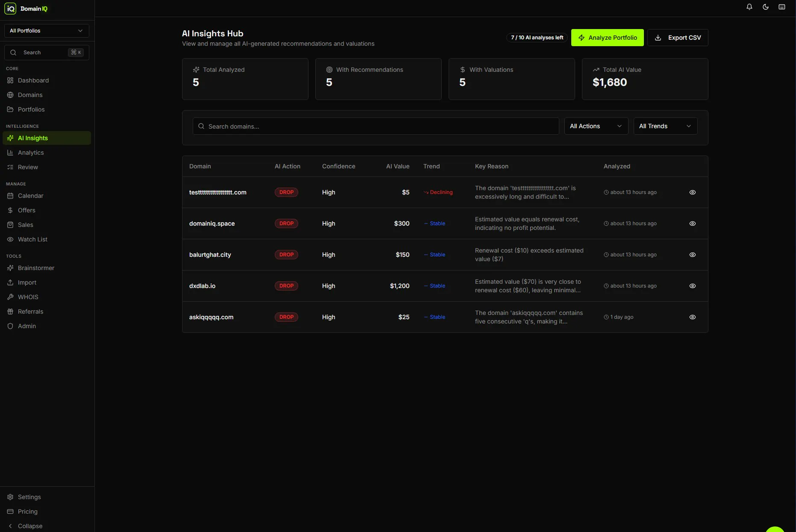Click the Review checklist icon
Viewport: 796px width, 532px height.
[10, 167]
